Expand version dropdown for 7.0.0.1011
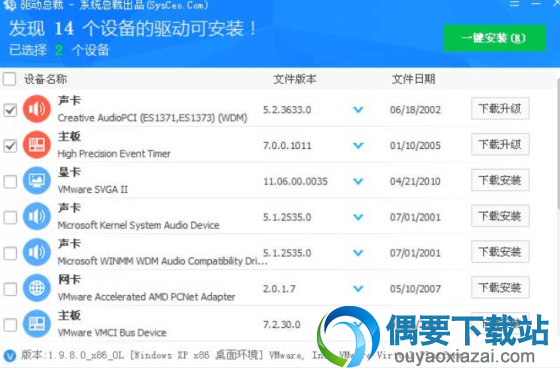 point(358,145)
